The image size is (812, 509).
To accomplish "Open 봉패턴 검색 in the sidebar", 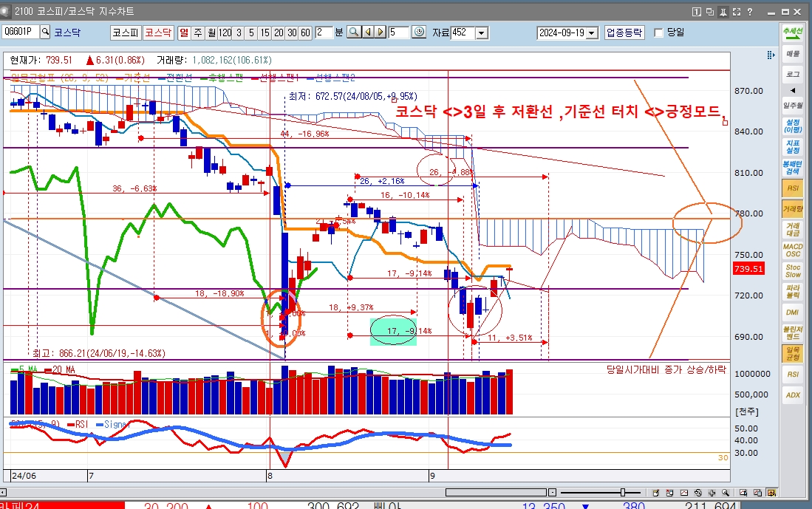I will pos(792,167).
